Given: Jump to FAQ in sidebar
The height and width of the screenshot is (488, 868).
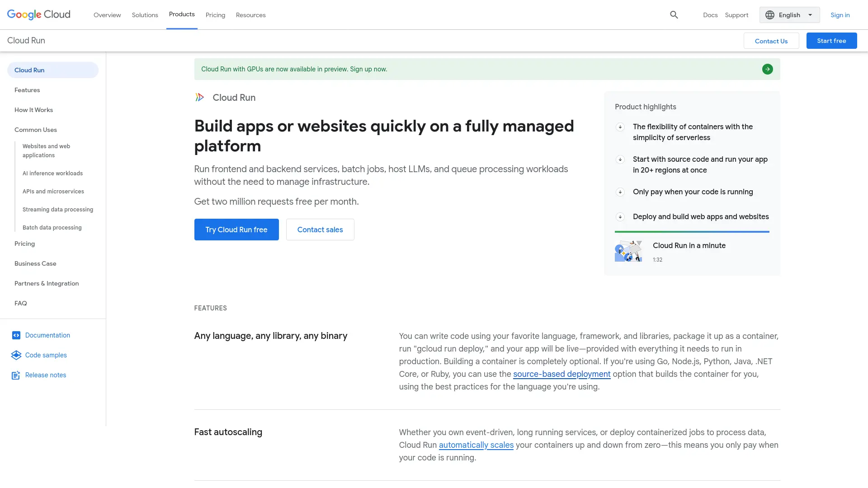Looking at the screenshot, I should coord(21,303).
